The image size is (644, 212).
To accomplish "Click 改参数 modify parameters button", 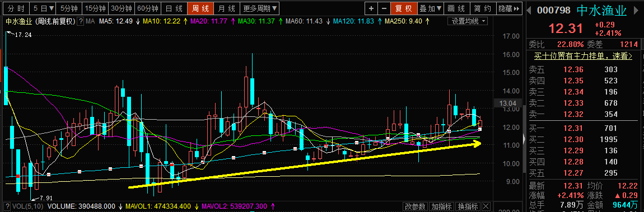I will [416, 206].
